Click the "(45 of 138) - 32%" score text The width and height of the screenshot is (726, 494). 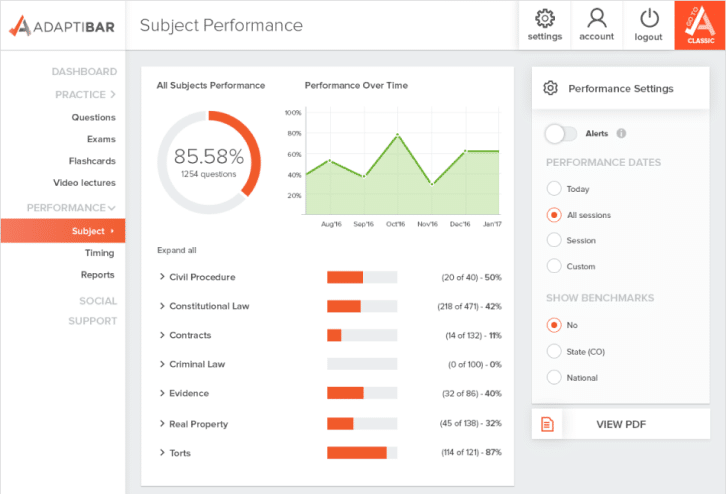click(470, 423)
